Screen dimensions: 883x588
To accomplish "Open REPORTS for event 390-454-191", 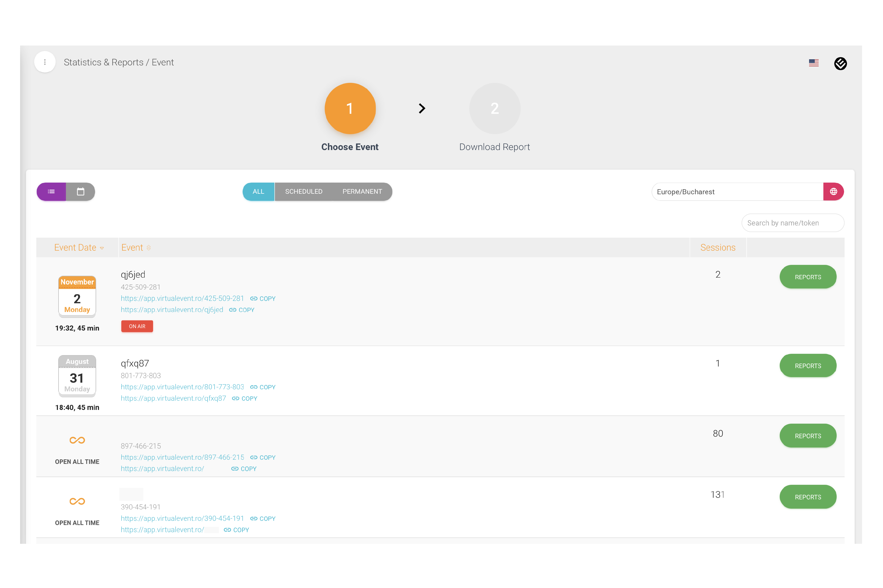I will pos(808,497).
